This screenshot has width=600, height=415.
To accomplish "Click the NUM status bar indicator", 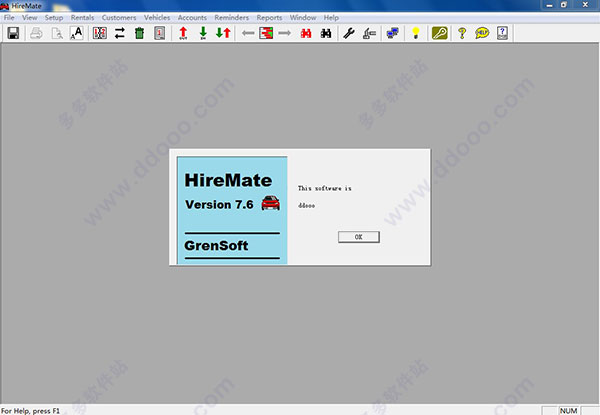I will click(x=569, y=410).
